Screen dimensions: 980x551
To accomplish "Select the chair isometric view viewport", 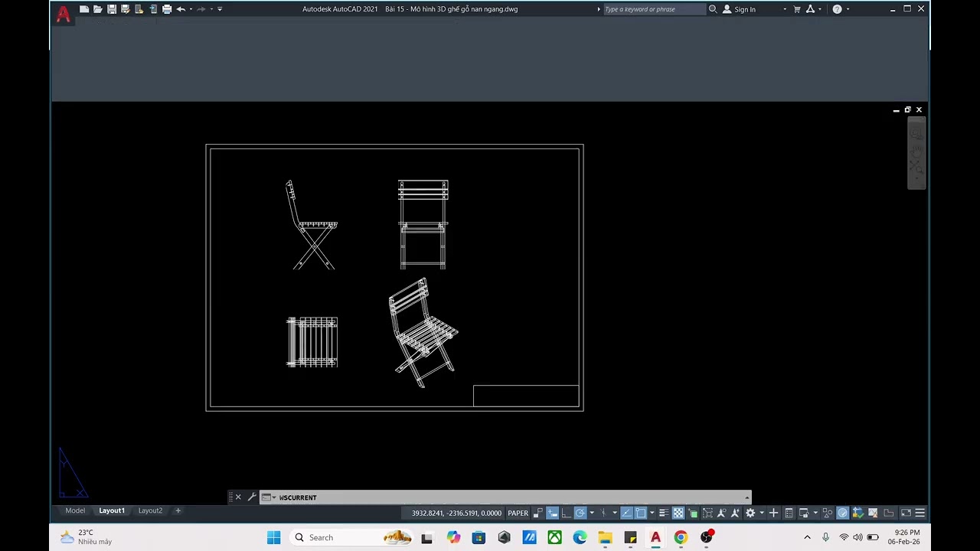I will coord(423,332).
